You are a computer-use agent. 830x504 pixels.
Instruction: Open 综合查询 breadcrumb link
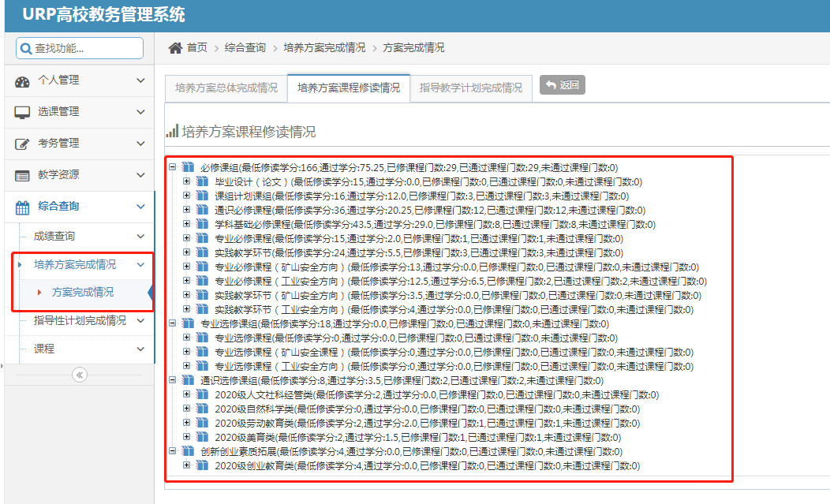point(245,48)
